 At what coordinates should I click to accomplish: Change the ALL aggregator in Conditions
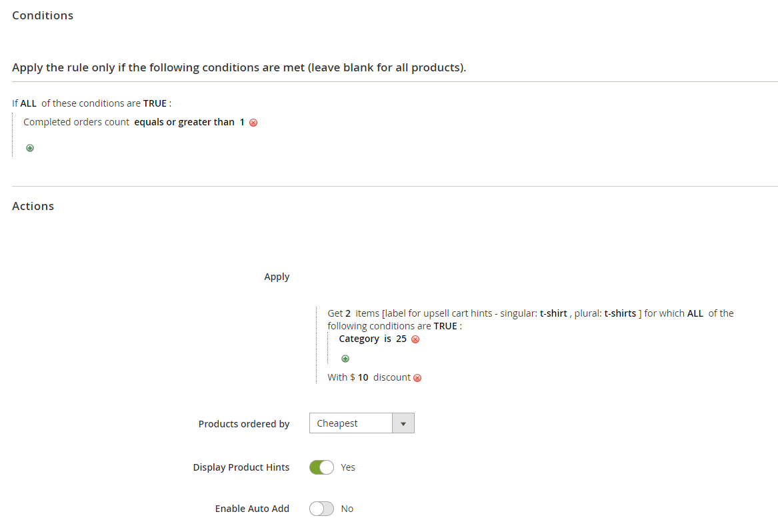pyautogui.click(x=28, y=103)
